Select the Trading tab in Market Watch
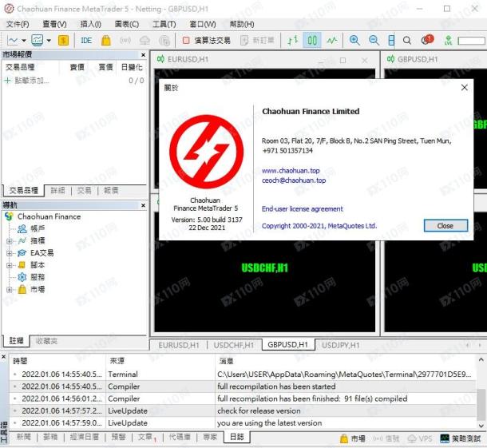The height and width of the screenshot is (448, 487). pos(84,190)
